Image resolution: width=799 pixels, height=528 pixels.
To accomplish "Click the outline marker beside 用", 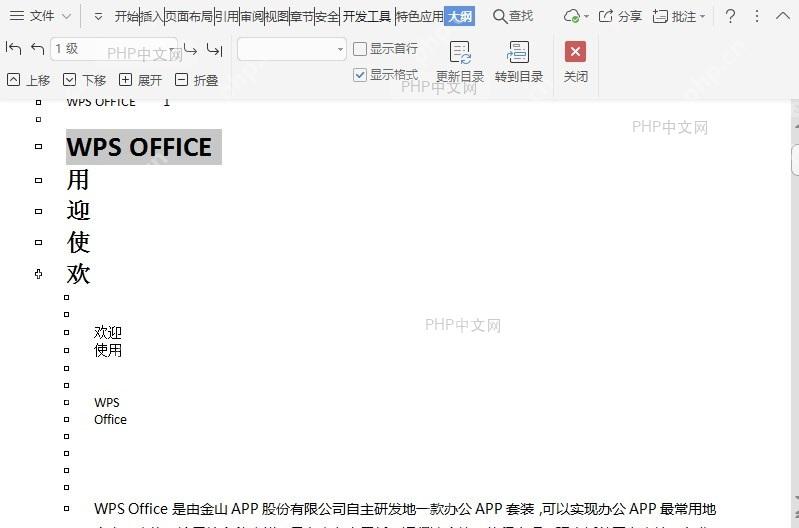I will (38, 180).
